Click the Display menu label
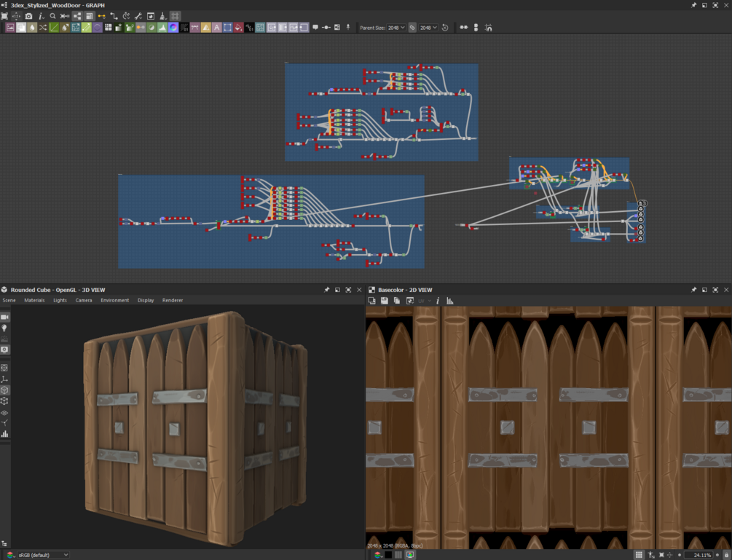The height and width of the screenshot is (560, 732). coord(146,300)
